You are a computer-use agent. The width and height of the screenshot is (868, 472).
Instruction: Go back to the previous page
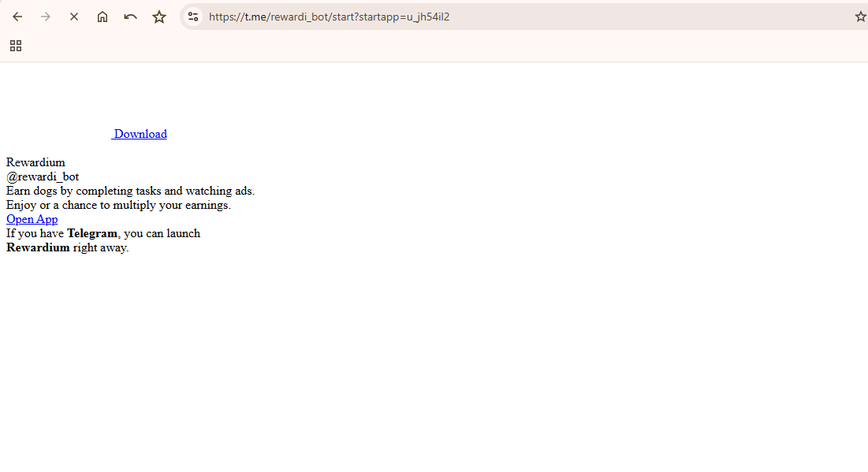click(17, 17)
